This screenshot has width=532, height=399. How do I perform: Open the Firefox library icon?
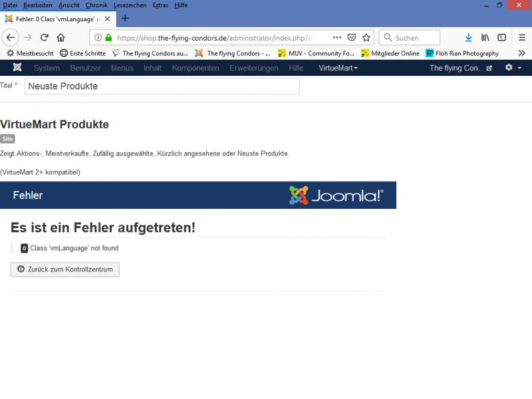(485, 38)
